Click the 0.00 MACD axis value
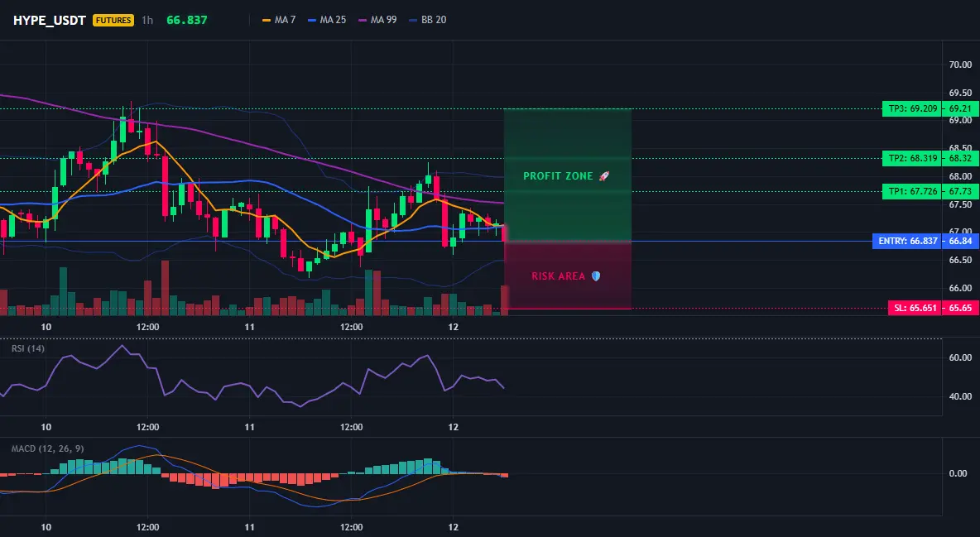 tap(958, 473)
